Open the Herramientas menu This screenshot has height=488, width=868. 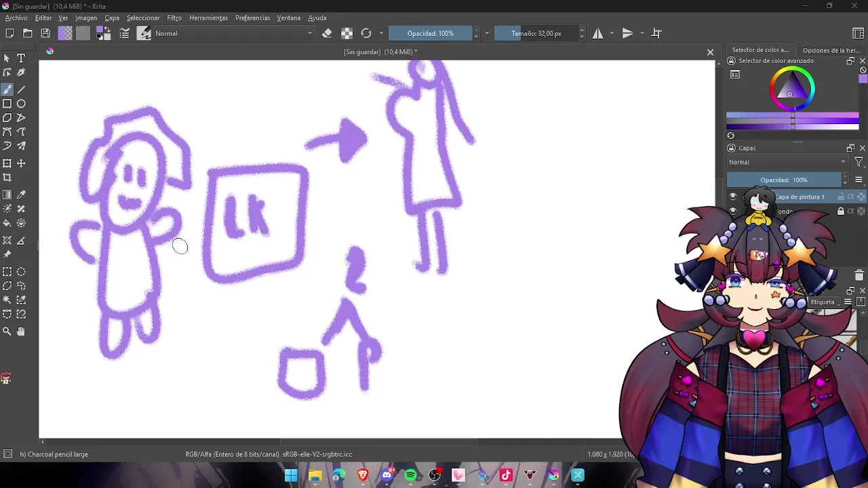[208, 18]
